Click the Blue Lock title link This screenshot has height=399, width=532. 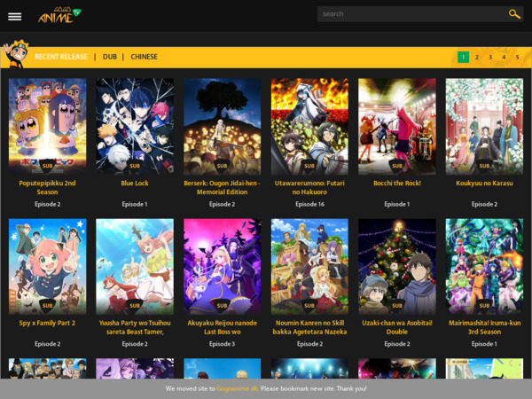135,183
